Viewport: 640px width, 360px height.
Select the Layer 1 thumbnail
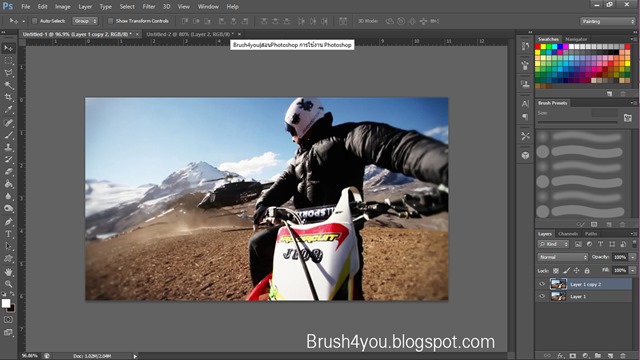tap(558, 296)
